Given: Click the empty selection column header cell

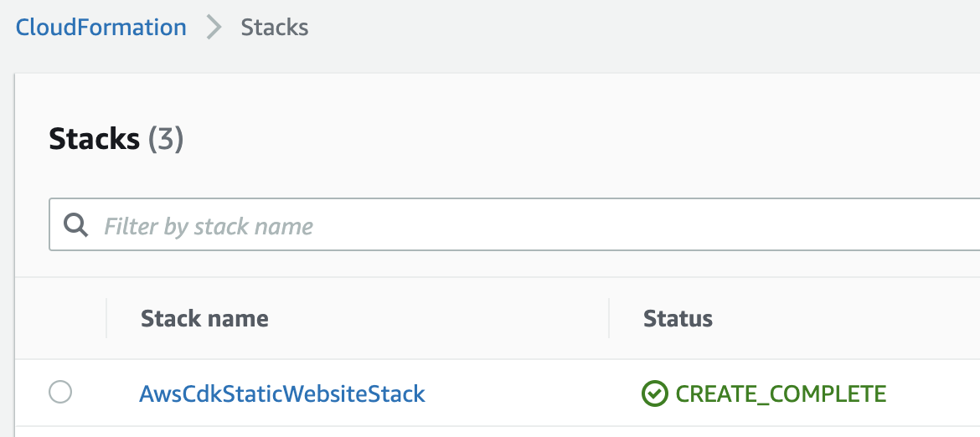Looking at the screenshot, I should 60,318.
